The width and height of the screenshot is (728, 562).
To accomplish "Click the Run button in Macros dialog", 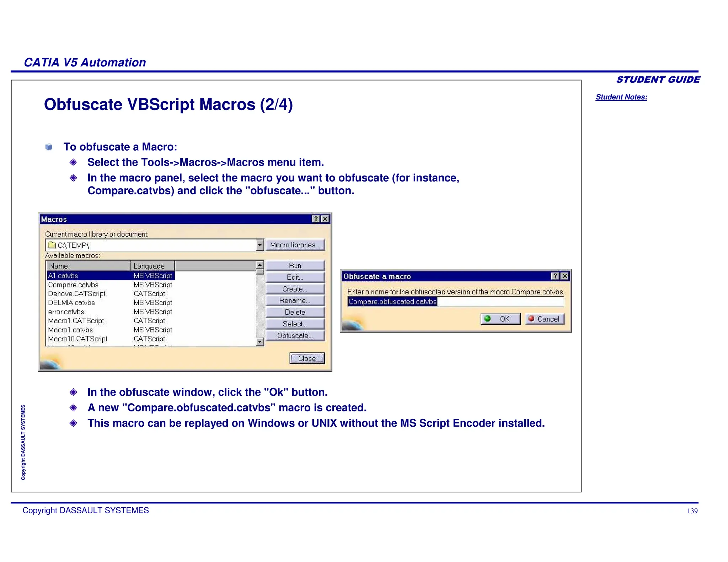I will point(295,265).
